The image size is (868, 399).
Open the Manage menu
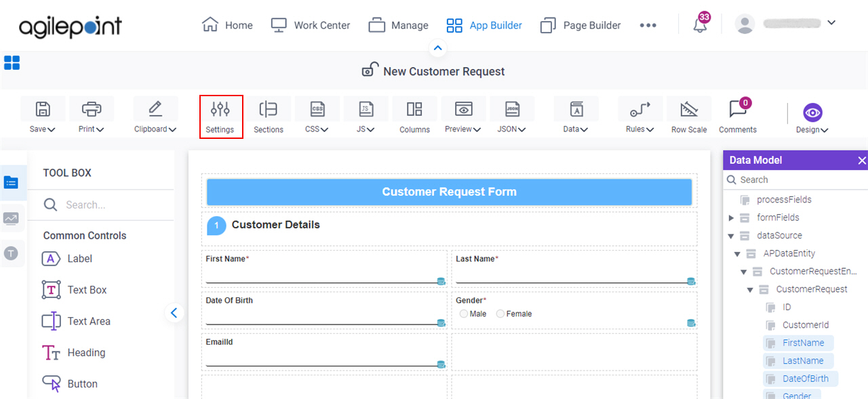[x=398, y=25]
